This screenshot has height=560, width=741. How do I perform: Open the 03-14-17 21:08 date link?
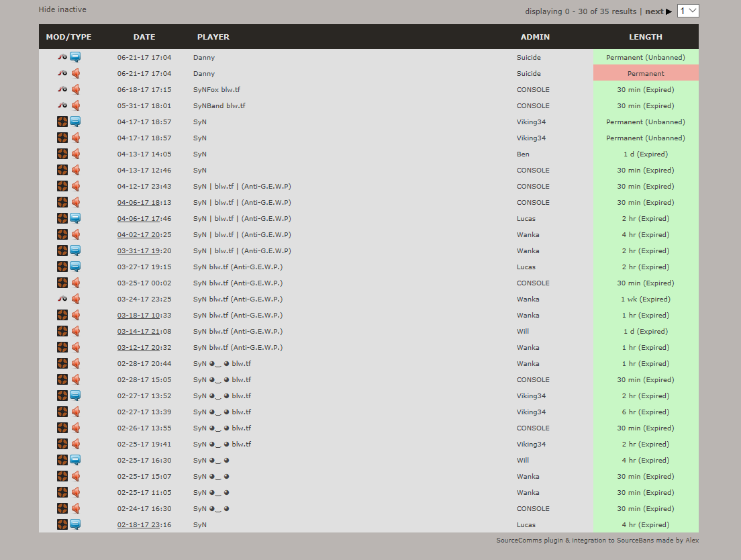tap(144, 331)
